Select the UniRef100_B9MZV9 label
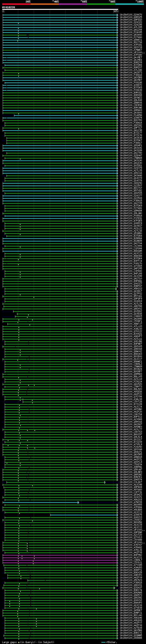 coord(131,63)
